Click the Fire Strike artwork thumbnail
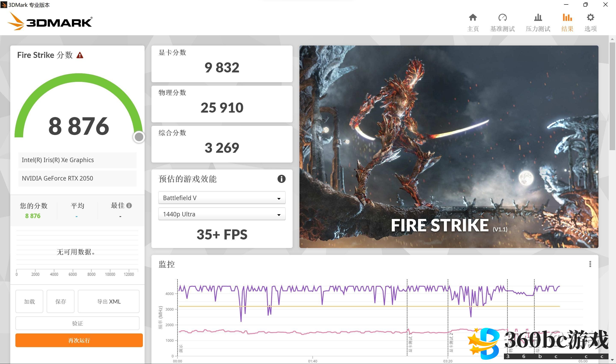Image resolution: width=616 pixels, height=364 pixels. [449, 147]
